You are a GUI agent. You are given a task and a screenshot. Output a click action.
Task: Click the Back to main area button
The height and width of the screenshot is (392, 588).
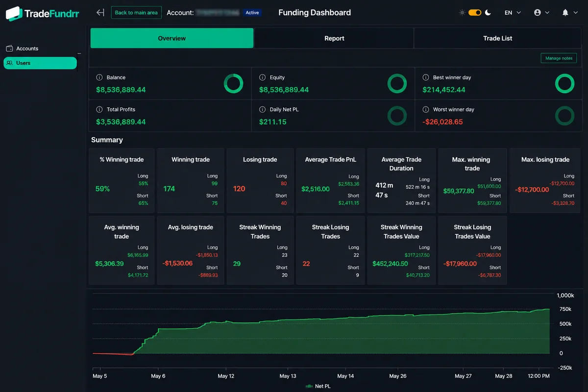point(136,13)
